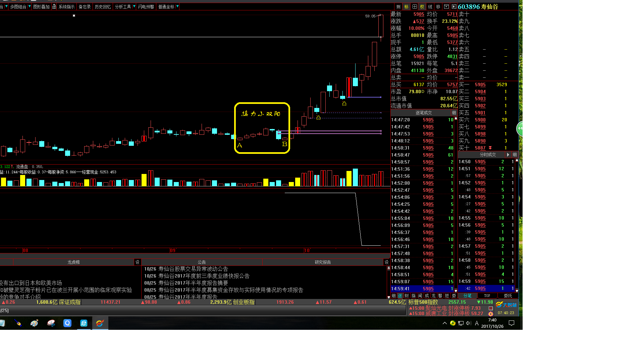Select the 短 bottom tab

click(x=447, y=296)
